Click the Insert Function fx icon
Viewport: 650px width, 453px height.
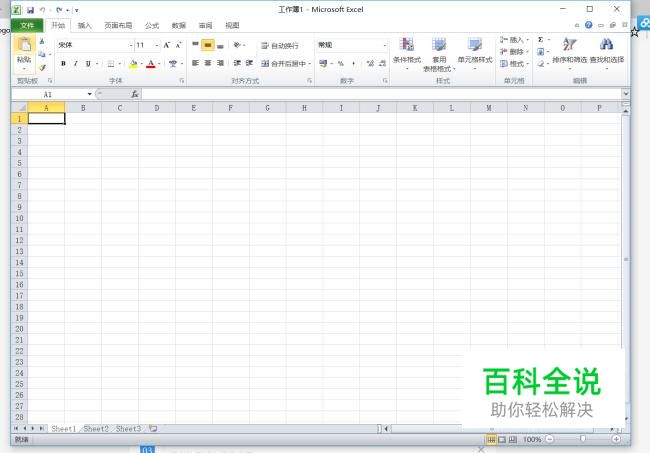[135, 94]
